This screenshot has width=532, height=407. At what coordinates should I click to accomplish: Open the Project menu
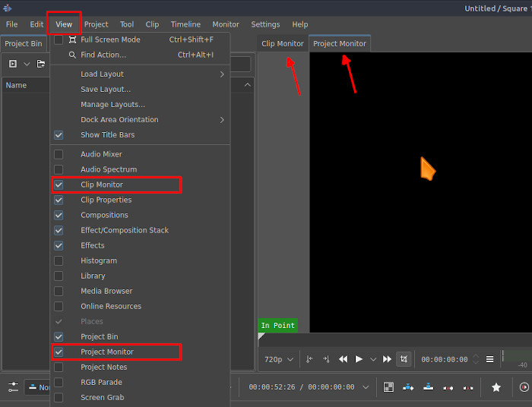[x=96, y=24]
